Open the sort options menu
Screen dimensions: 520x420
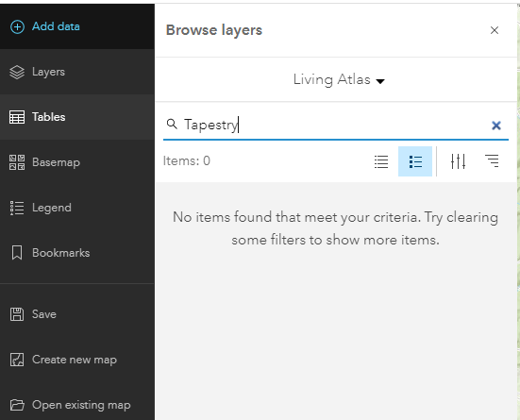(x=492, y=161)
